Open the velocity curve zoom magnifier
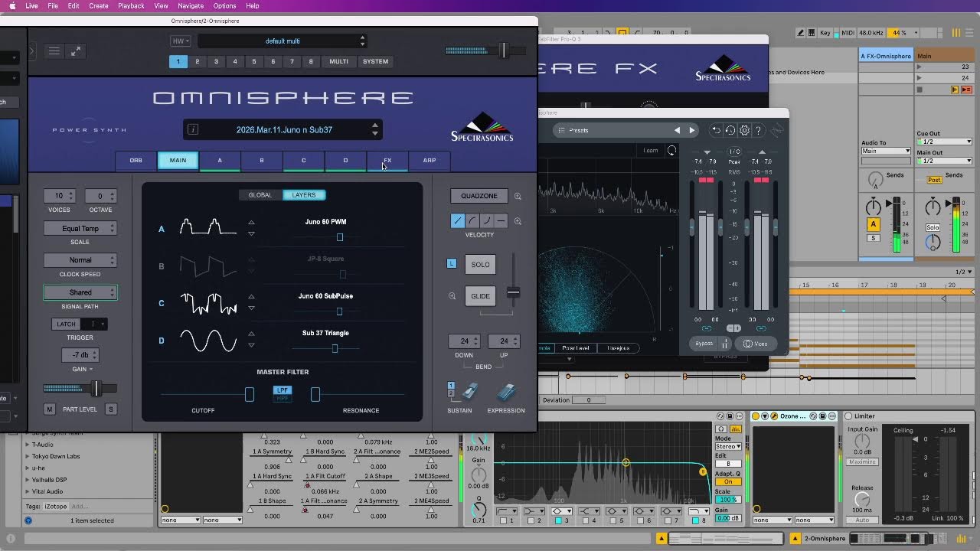The width and height of the screenshot is (980, 551). 518,221
